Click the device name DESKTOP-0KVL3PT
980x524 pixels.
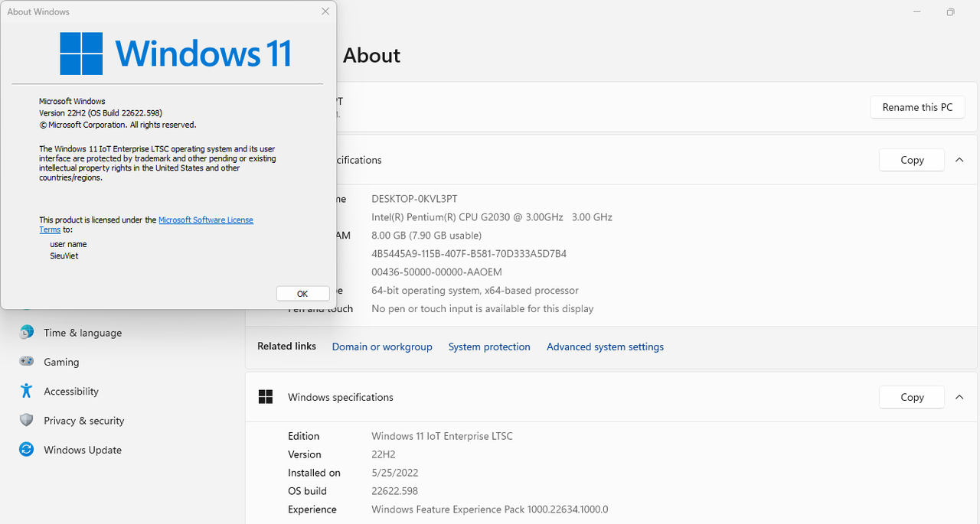[414, 199]
